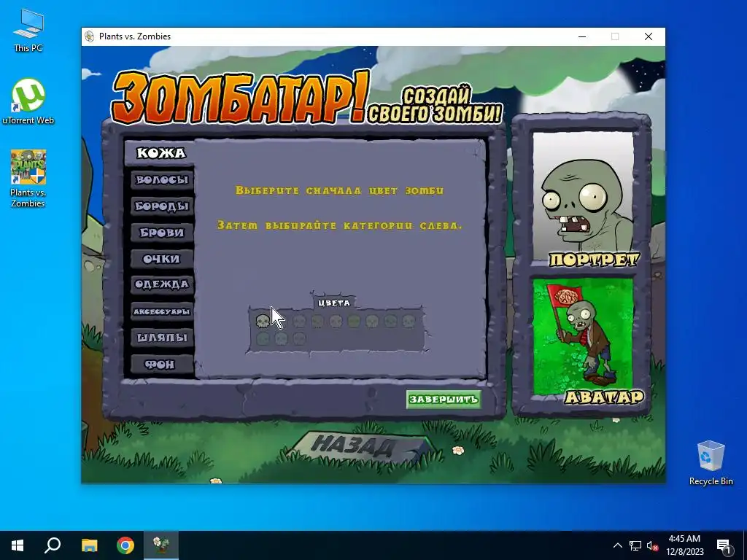Viewport: 747px width, 560px height.
Task: Show hidden system tray icons
Action: point(617,545)
